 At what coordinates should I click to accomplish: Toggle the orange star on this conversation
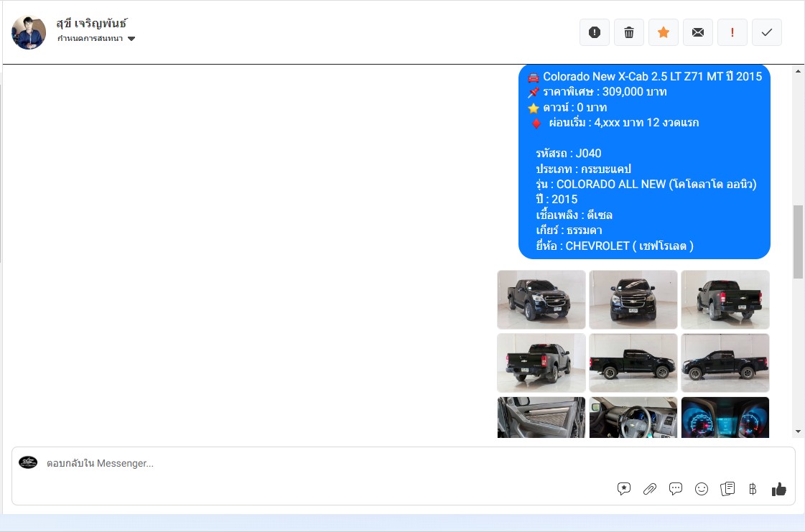pos(664,32)
